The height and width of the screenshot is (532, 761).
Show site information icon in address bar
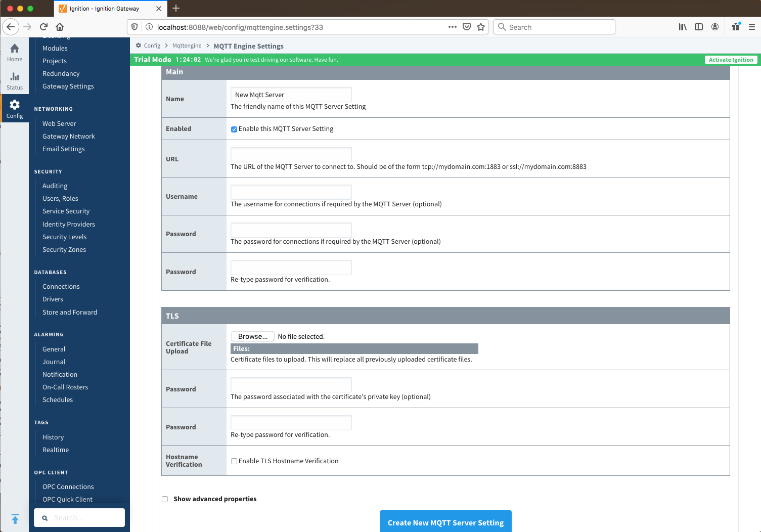[x=149, y=27]
